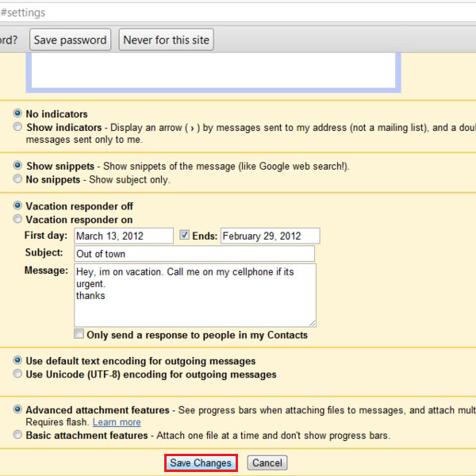Edit the Ends date February 29, 2012

click(x=271, y=236)
